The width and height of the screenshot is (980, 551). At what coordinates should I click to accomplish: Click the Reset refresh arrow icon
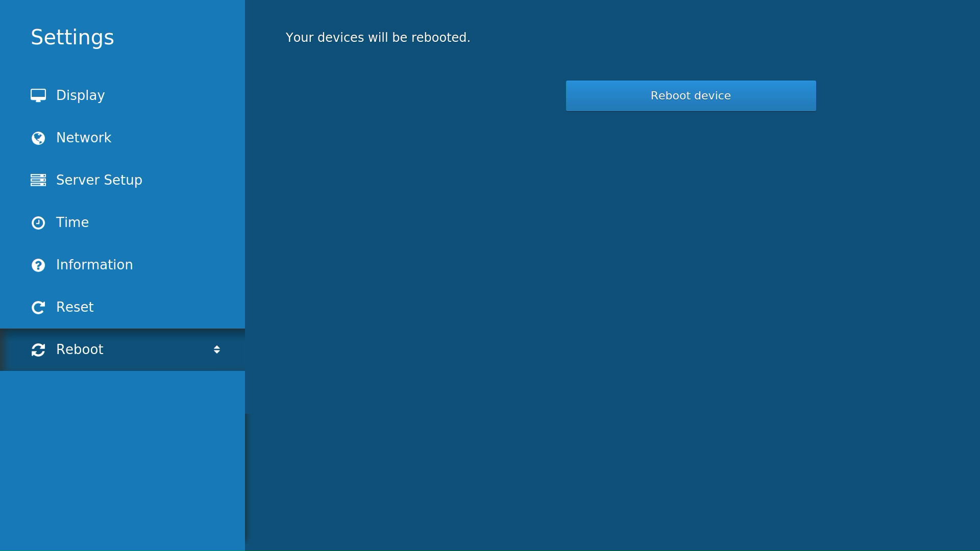(x=39, y=307)
